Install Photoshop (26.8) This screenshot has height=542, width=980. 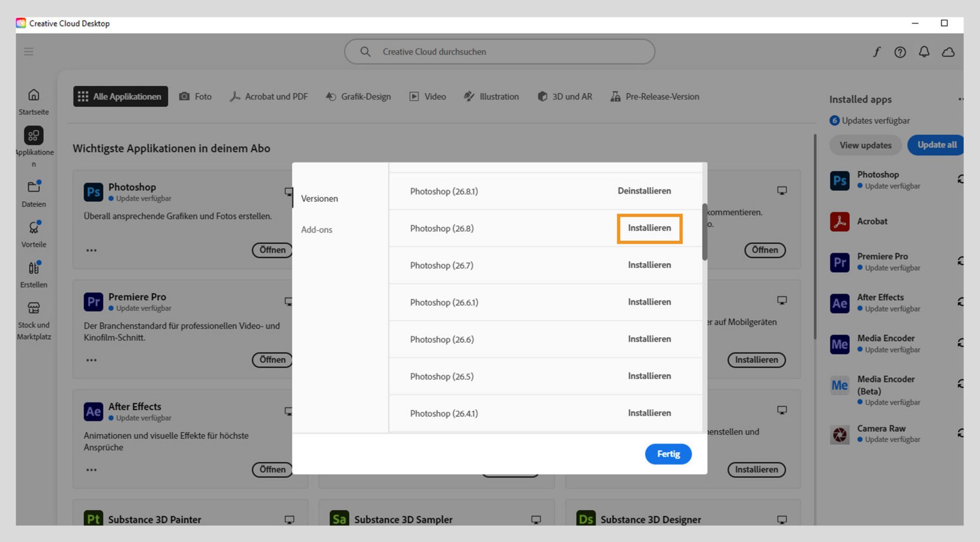coord(649,228)
